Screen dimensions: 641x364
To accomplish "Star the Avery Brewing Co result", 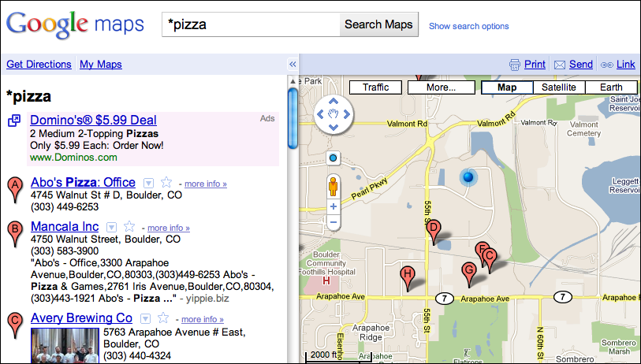I will click(x=163, y=318).
